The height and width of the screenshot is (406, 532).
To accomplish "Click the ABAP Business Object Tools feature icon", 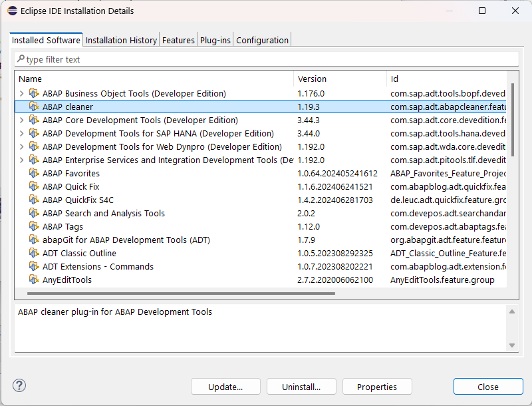I will 34,93.
